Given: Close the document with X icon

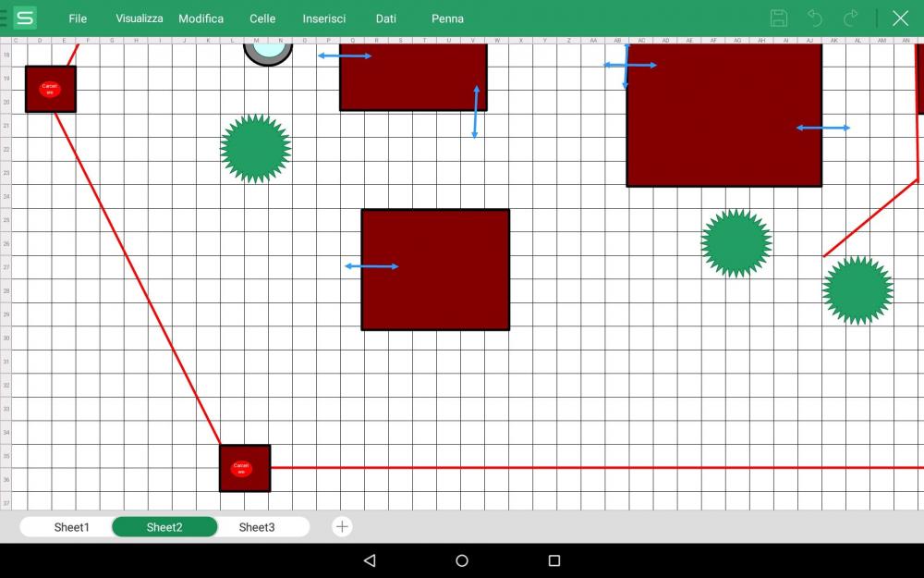Looking at the screenshot, I should tap(900, 18).
